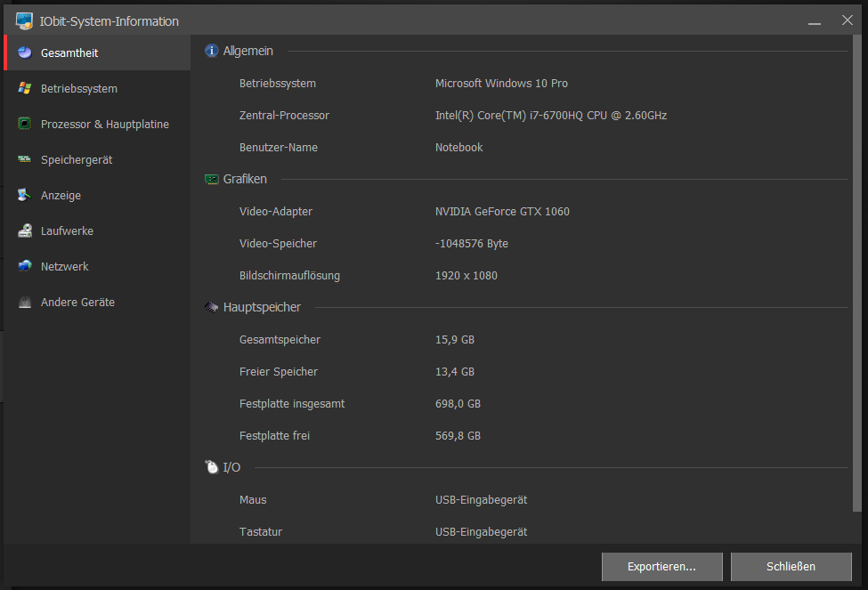Click the 1920 x 1080 resolution value
The width and height of the screenshot is (868, 590).
466,276
